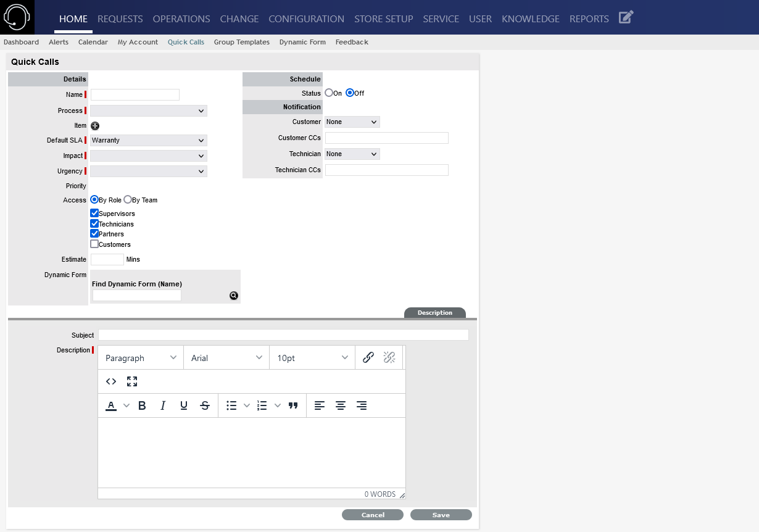Open the REQUESTS main menu
This screenshot has height=532, width=759.
coord(120,19)
